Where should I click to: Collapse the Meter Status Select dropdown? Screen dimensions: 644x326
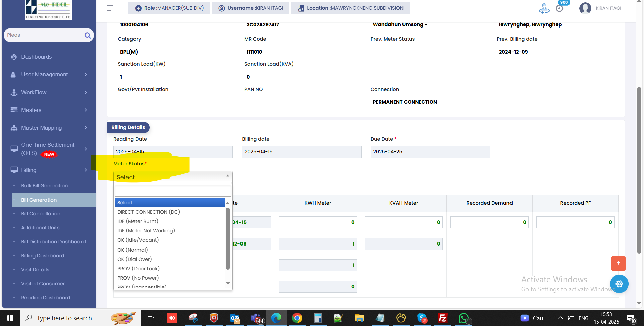173,177
